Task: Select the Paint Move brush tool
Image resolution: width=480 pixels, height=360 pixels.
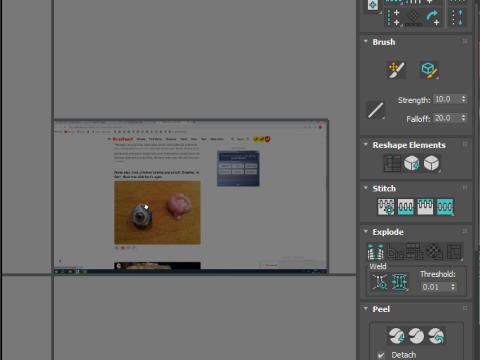Action: coord(396,70)
